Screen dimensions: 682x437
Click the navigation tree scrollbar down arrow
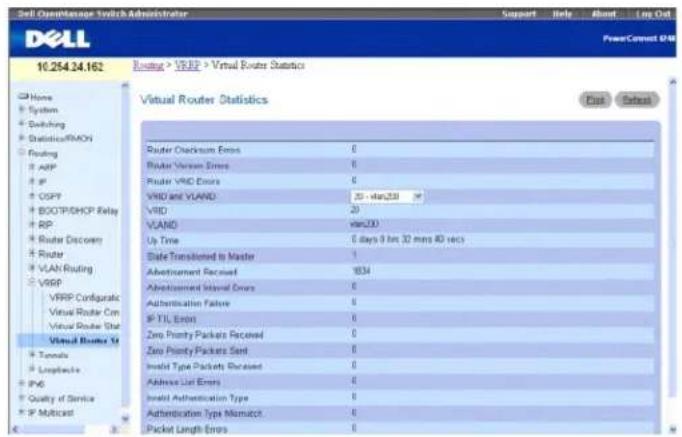[x=125, y=419]
